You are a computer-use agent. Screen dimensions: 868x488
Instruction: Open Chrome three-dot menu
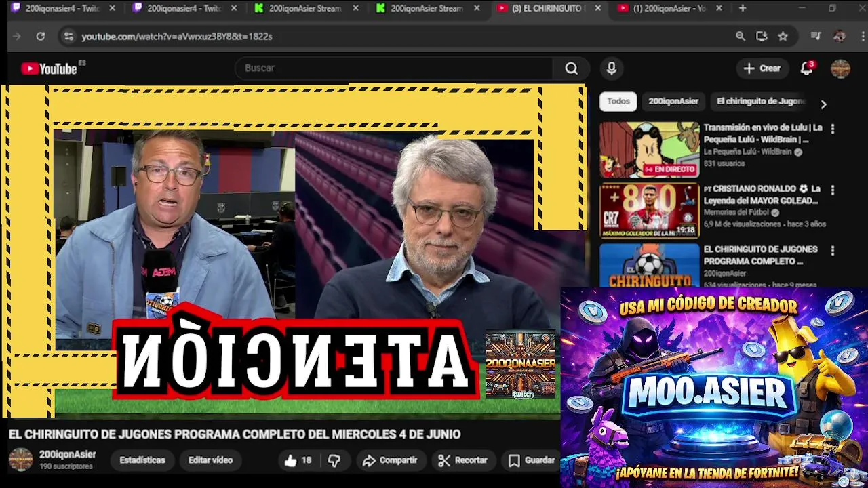click(x=861, y=36)
